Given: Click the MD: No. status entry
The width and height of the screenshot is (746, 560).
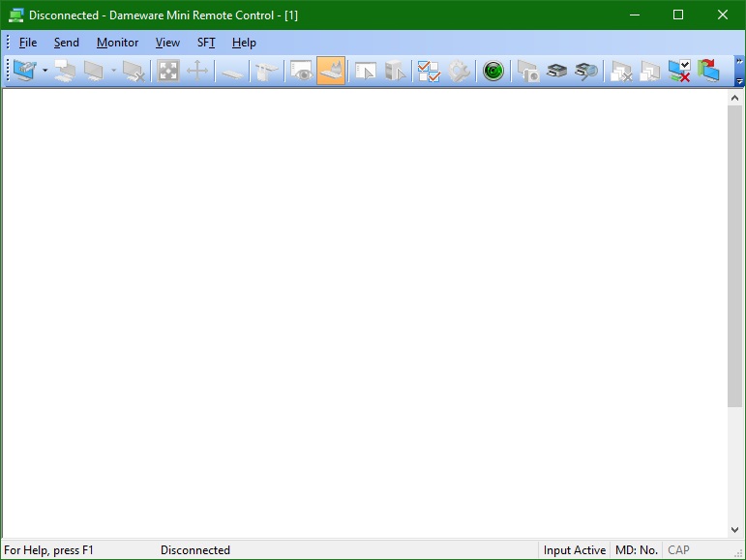Looking at the screenshot, I should [636, 550].
